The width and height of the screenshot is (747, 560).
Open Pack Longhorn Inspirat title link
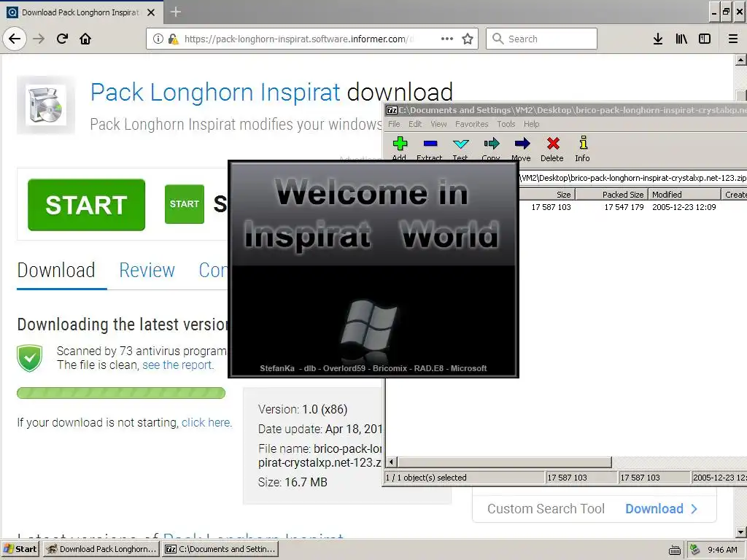click(215, 92)
